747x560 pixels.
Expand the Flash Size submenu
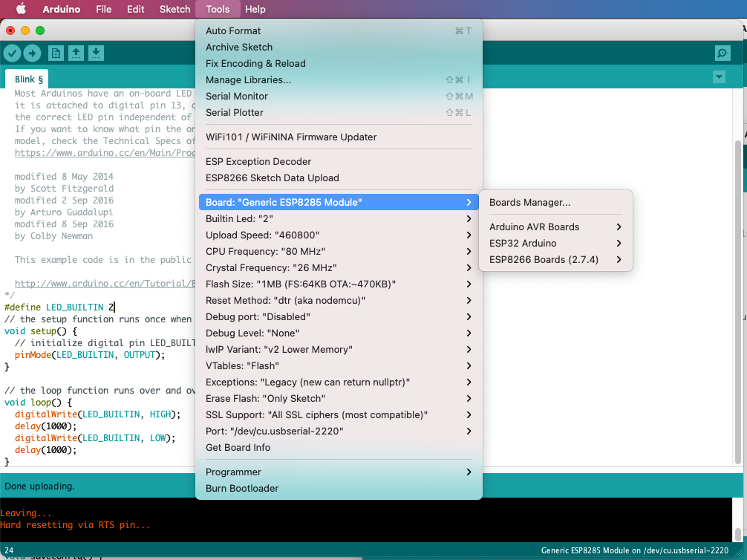[339, 284]
